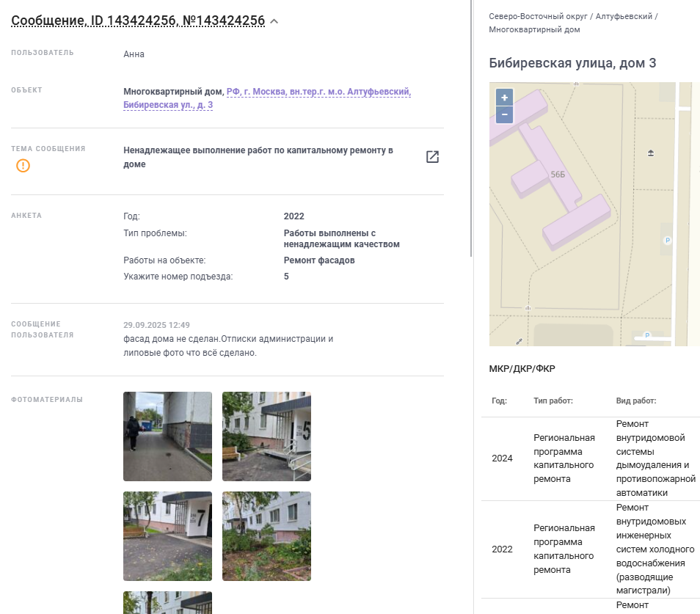Open photo of entrance number 7
Viewport: 700px width, 614px height.
(167, 536)
